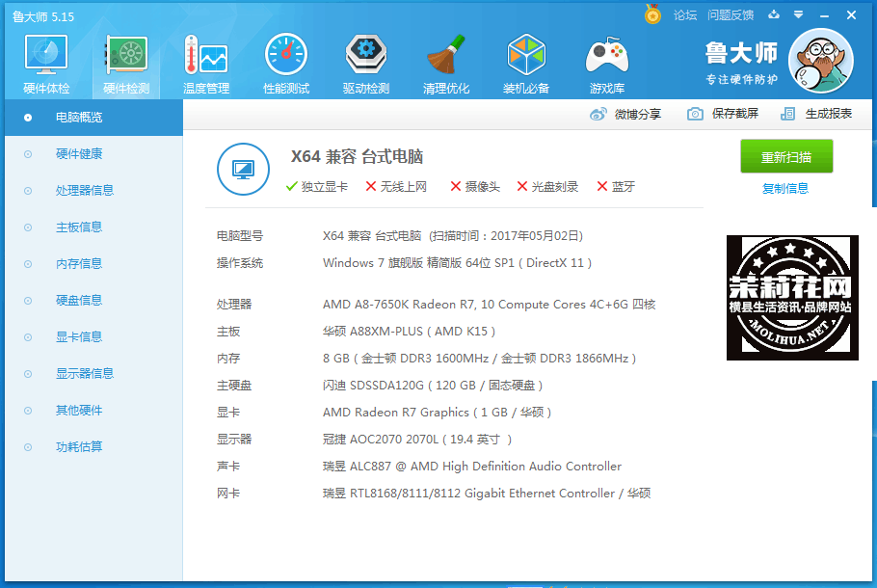Launch 性能测试 performance benchmark

[x=286, y=65]
